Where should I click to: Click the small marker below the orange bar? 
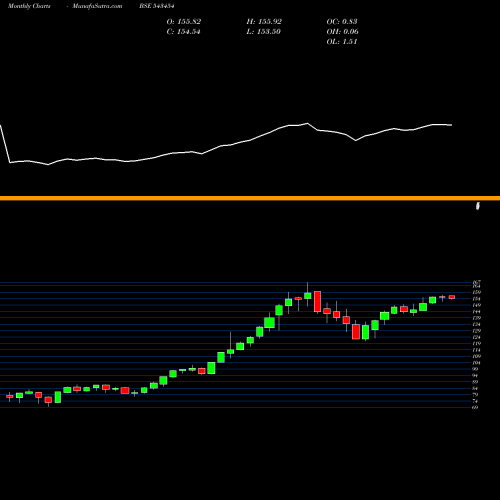[x=478, y=206]
